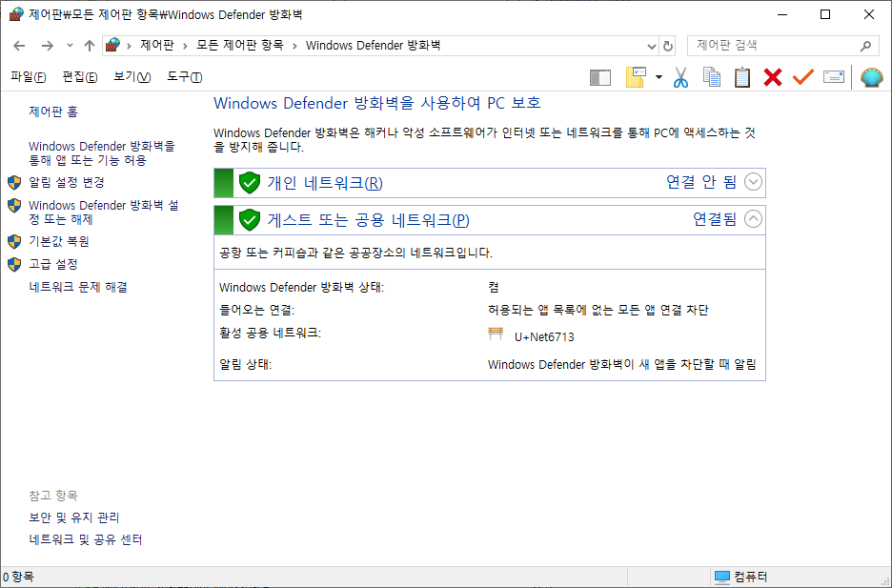Open the view options dropdown arrow
Screen dimensions: 892x588
coord(659,77)
